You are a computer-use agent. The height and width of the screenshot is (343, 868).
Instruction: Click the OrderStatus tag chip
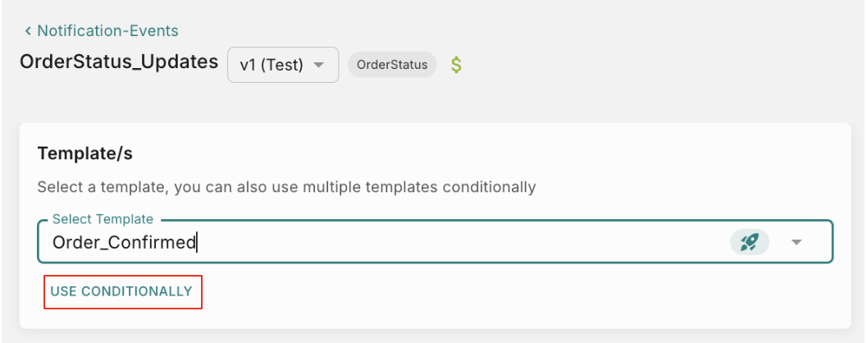pyautogui.click(x=392, y=65)
